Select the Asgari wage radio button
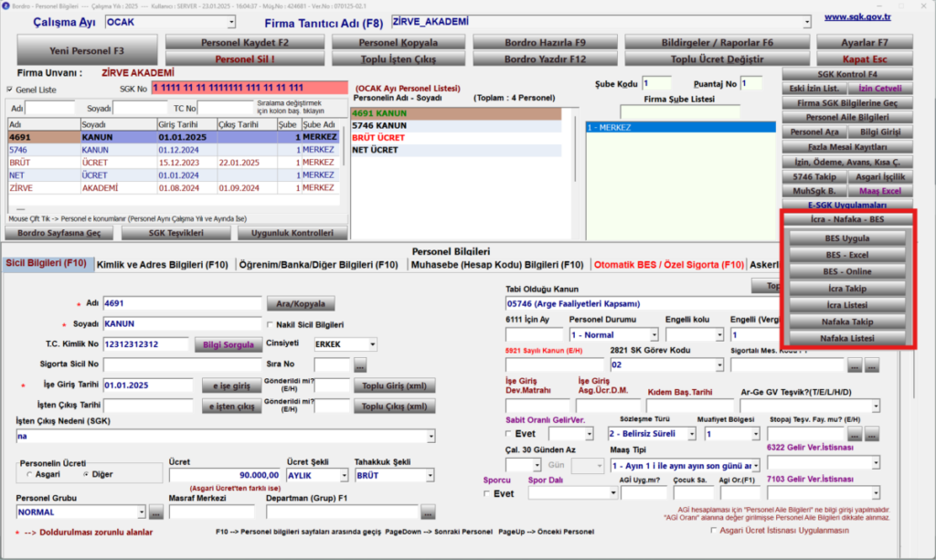The width and height of the screenshot is (936, 560). pos(29,475)
